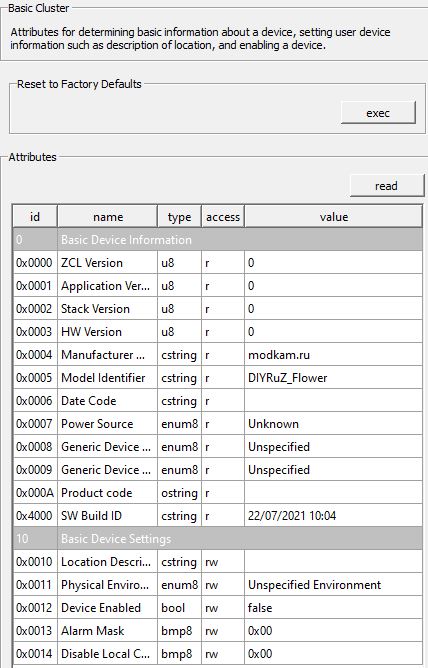Collapse the Basic Device Settings group
This screenshot has width=428, height=668.
[x=218, y=539]
